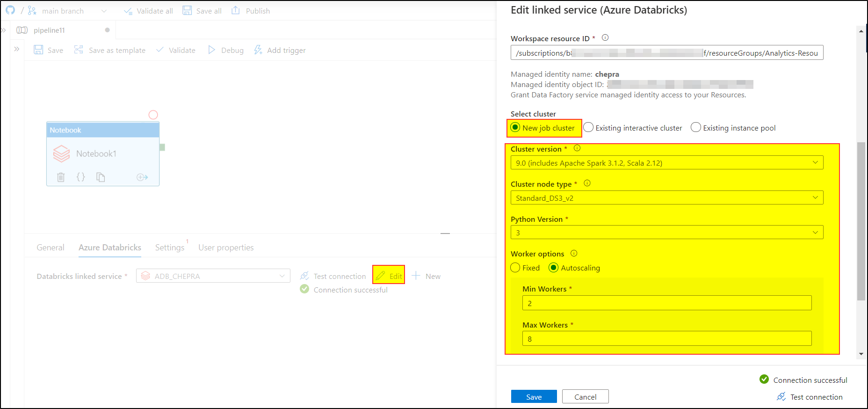Switch to the Azure Databricks tab
Image resolution: width=868 pixels, height=409 pixels.
(110, 248)
